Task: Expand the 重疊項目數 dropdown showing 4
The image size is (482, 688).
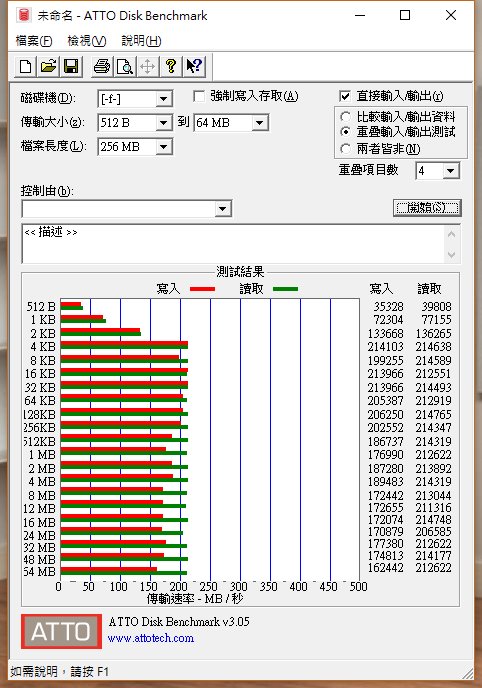Action: point(450,171)
